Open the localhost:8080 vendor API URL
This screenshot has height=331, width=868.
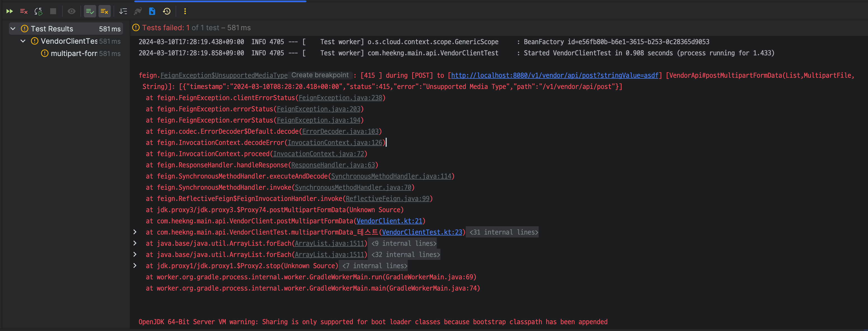(x=554, y=76)
